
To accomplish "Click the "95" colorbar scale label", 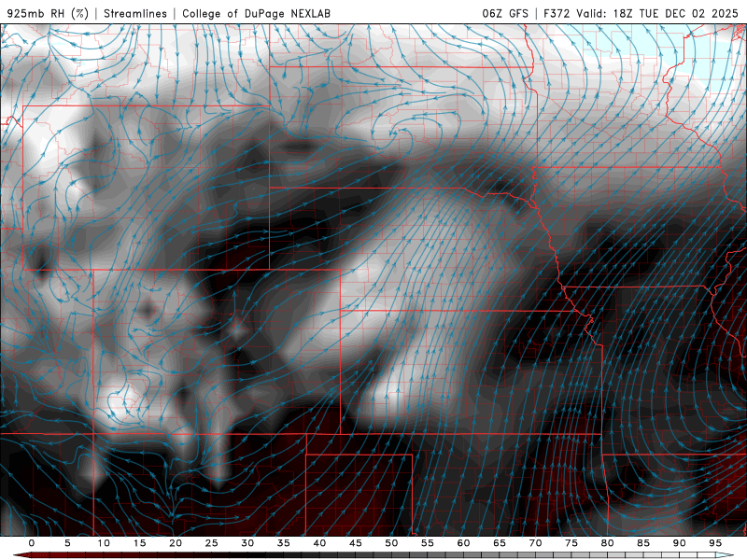I will click(x=715, y=543).
